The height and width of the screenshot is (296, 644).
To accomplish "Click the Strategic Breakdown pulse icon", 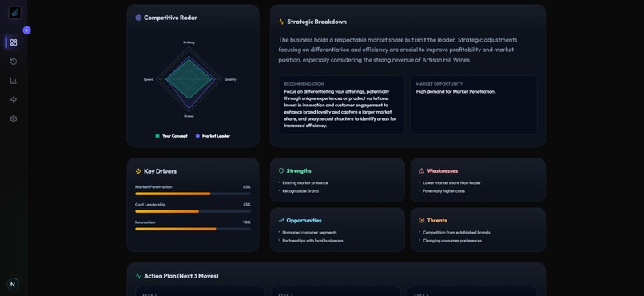I will pyautogui.click(x=281, y=22).
